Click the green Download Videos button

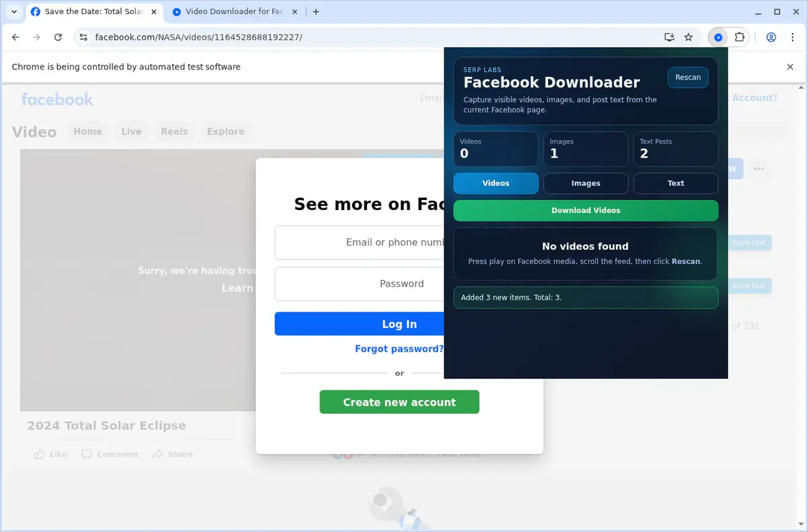(x=586, y=210)
